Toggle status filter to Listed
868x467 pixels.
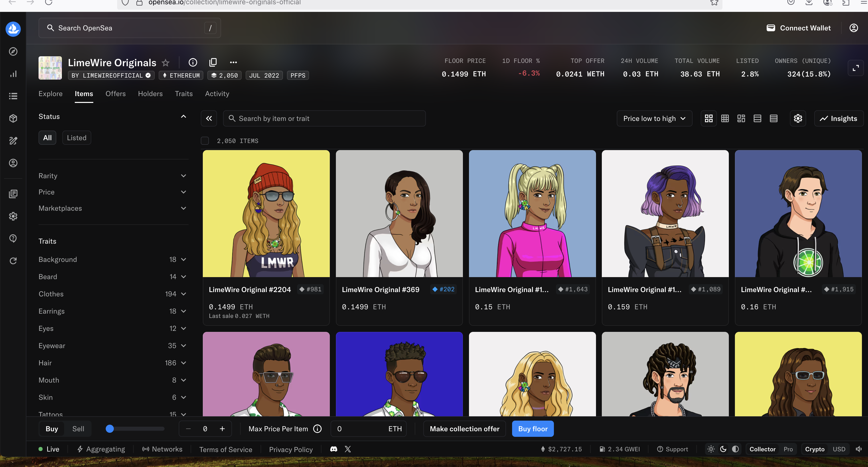point(77,138)
